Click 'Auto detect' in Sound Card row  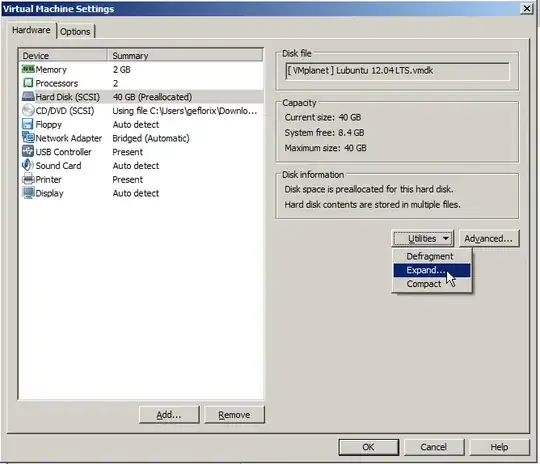(x=136, y=166)
